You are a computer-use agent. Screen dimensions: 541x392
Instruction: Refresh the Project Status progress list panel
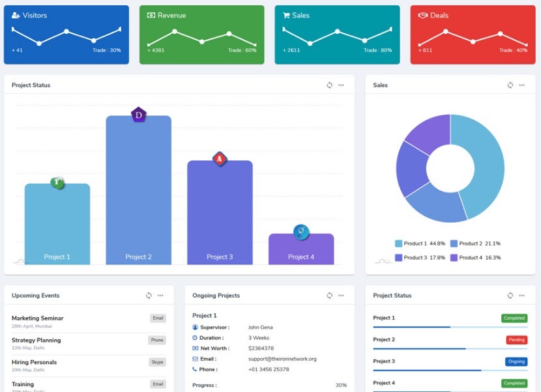[510, 296]
